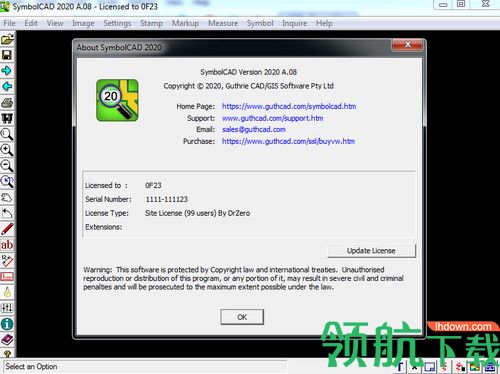Click the license holder name 0F23
Screen dimensions: 500x374
(x=153, y=185)
